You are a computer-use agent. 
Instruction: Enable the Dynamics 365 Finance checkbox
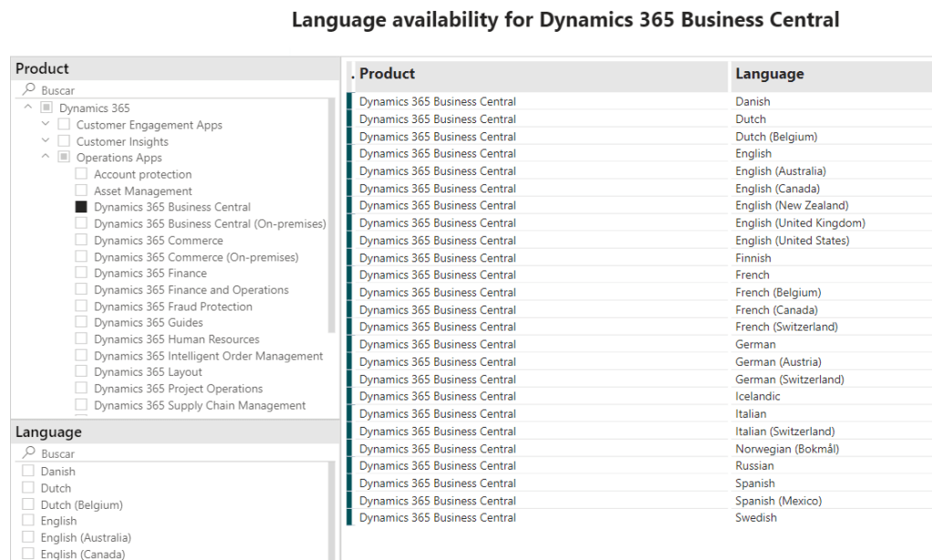(81, 273)
